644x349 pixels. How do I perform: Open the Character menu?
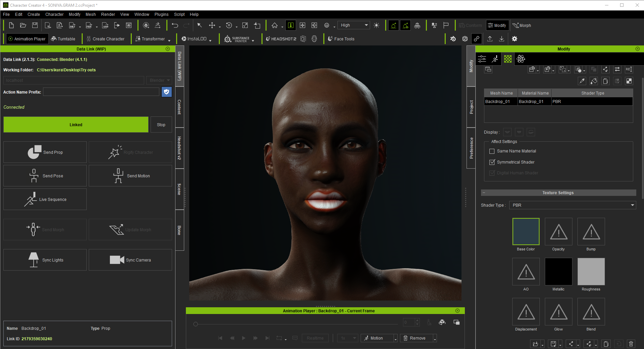(54, 14)
